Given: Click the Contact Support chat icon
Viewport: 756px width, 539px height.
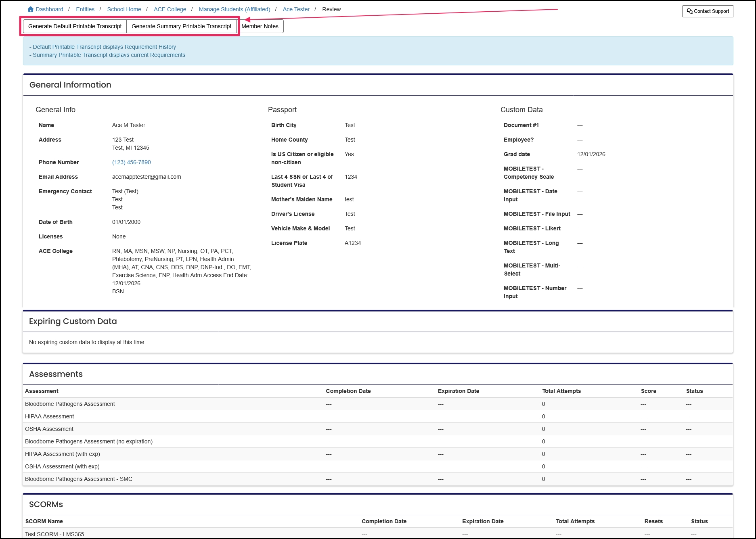Looking at the screenshot, I should (689, 11).
